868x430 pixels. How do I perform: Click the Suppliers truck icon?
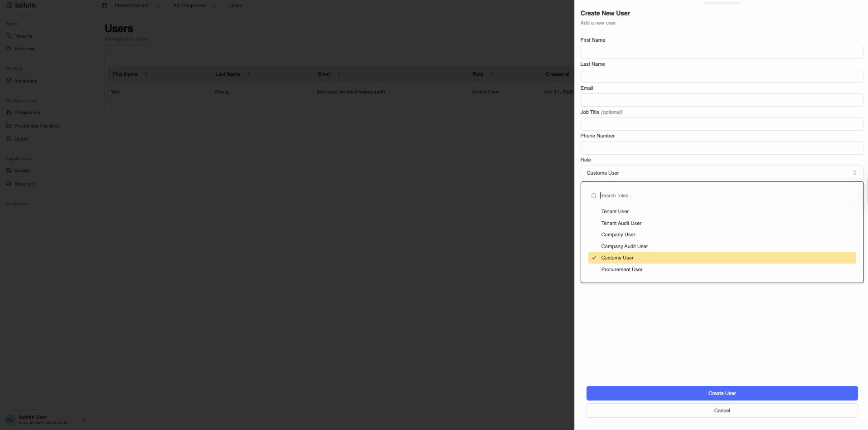[9, 184]
